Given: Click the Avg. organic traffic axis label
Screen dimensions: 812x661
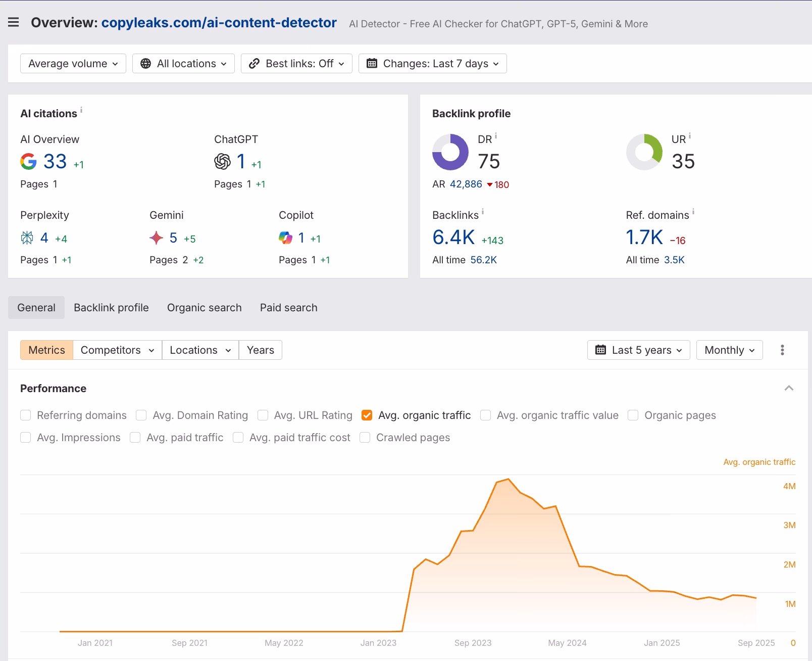Looking at the screenshot, I should coord(759,462).
